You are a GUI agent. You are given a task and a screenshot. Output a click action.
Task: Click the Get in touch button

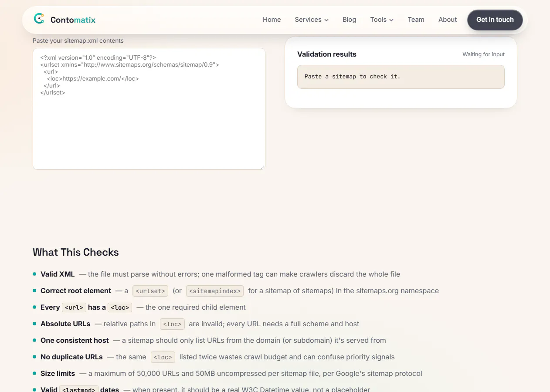495,20
